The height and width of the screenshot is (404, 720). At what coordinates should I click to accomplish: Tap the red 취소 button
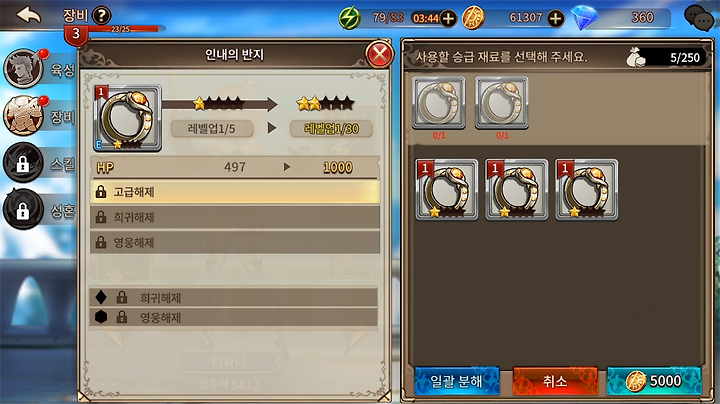pyautogui.click(x=555, y=381)
